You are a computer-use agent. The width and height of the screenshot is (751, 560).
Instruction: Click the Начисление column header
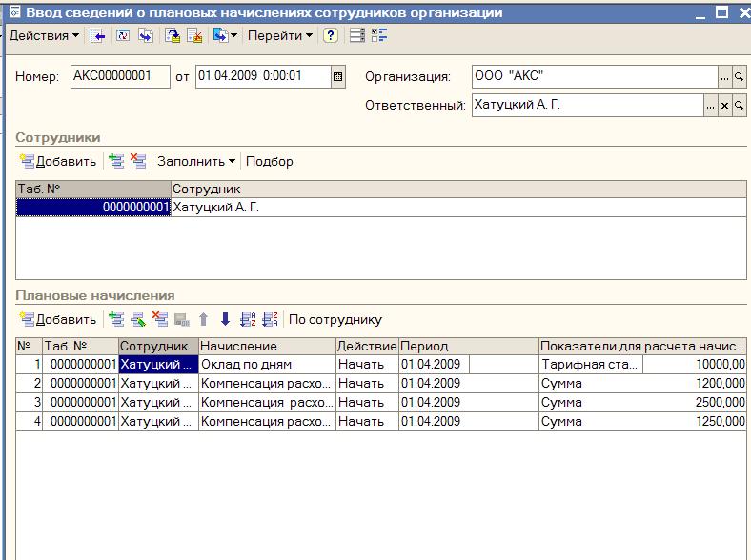point(266,347)
